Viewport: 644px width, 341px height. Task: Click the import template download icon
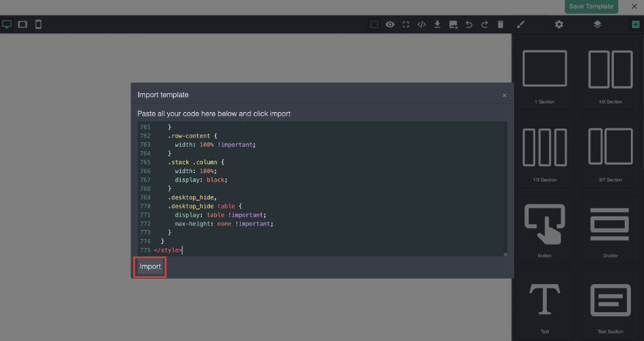[437, 24]
